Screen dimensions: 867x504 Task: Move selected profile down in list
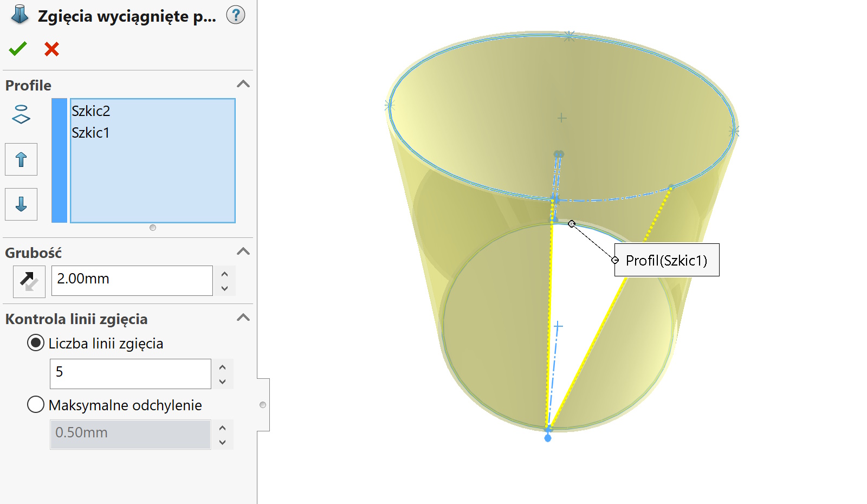click(21, 204)
